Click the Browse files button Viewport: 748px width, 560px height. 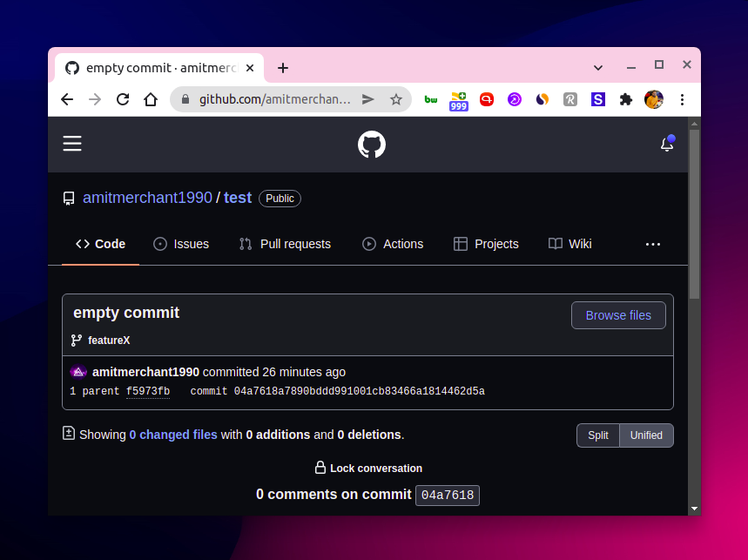tap(618, 315)
